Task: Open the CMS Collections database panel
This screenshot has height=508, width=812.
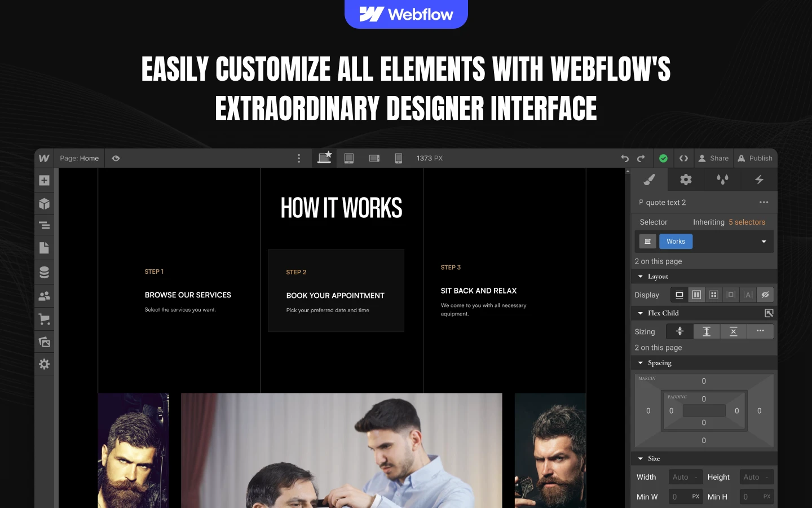Action: [x=44, y=272]
